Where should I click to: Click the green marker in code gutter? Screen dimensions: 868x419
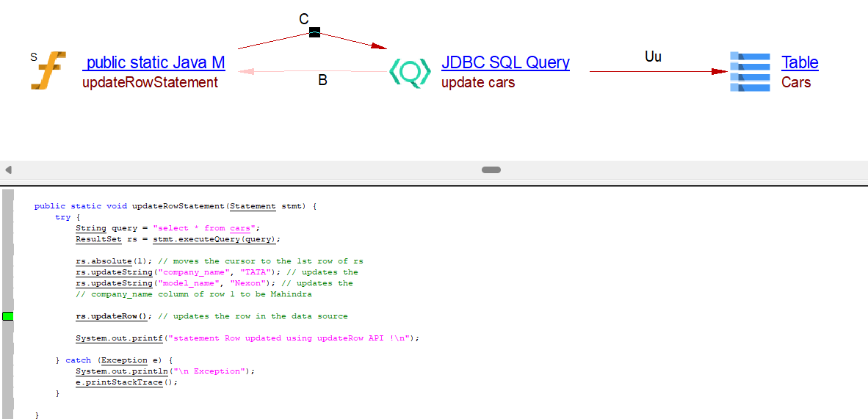coord(8,316)
